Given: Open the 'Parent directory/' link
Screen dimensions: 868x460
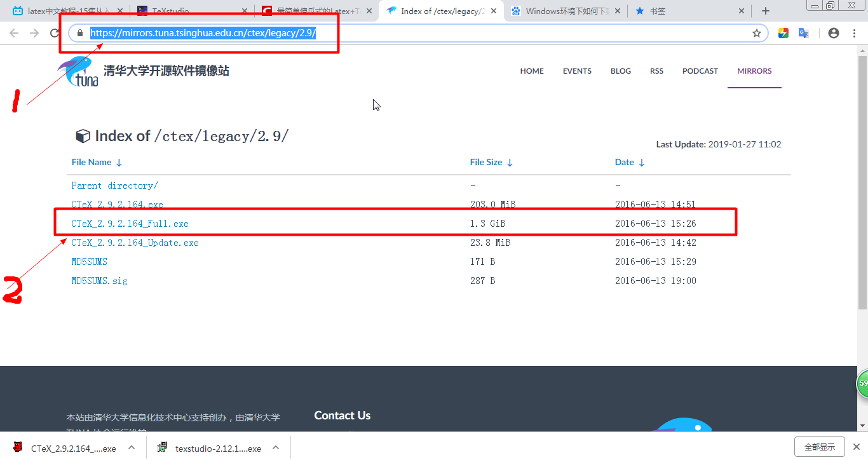Looking at the screenshot, I should pyautogui.click(x=115, y=186).
